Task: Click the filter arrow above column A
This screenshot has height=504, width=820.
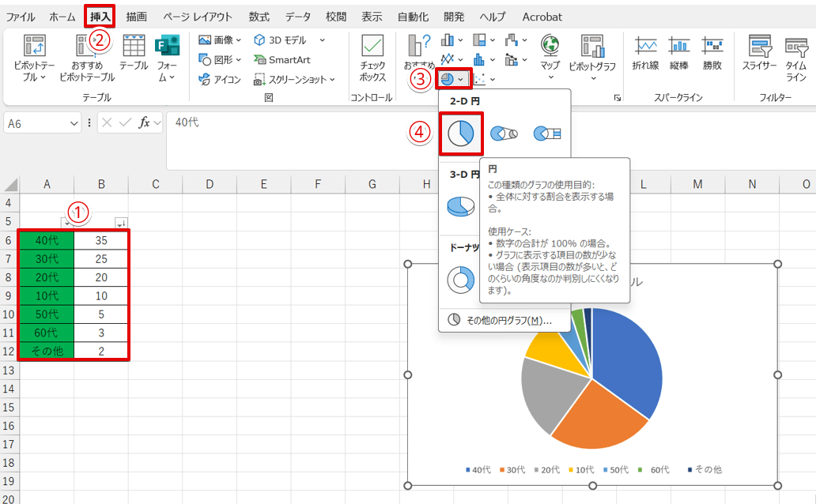Action: pyautogui.click(x=67, y=223)
